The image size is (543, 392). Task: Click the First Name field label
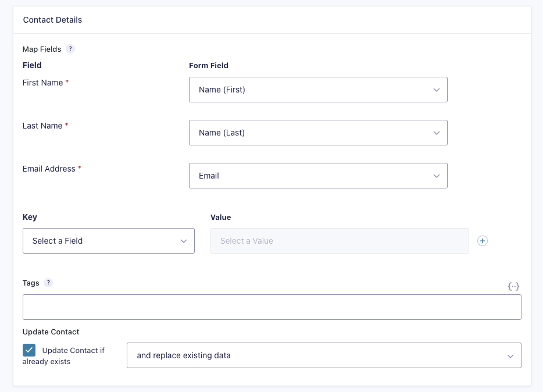click(42, 83)
